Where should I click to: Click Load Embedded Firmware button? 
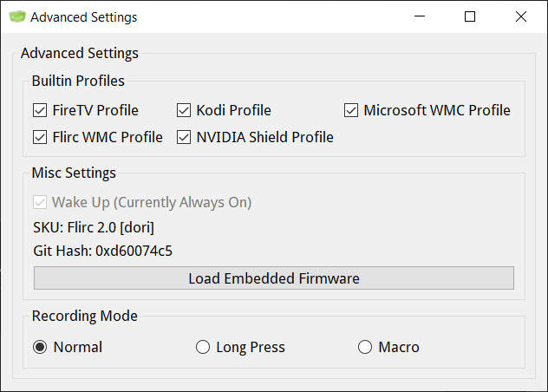[x=274, y=278]
